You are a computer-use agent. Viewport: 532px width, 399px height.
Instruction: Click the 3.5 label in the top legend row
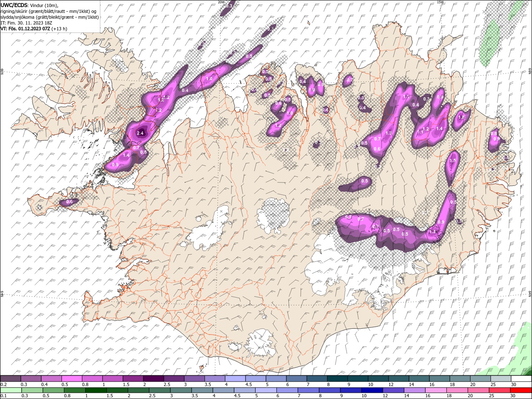coord(208,384)
